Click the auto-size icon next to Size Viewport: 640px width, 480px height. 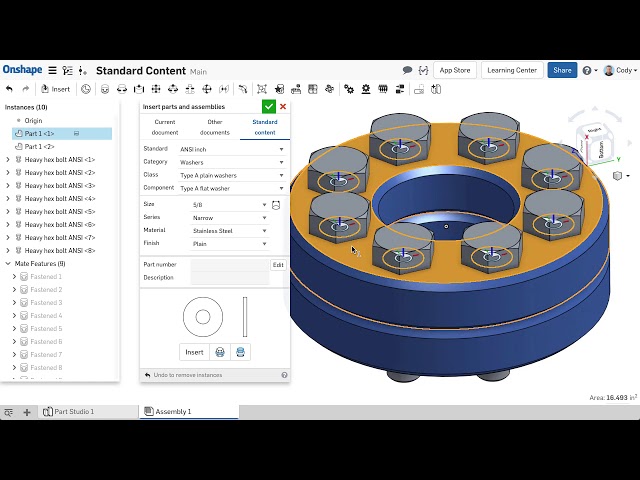[x=276, y=205]
